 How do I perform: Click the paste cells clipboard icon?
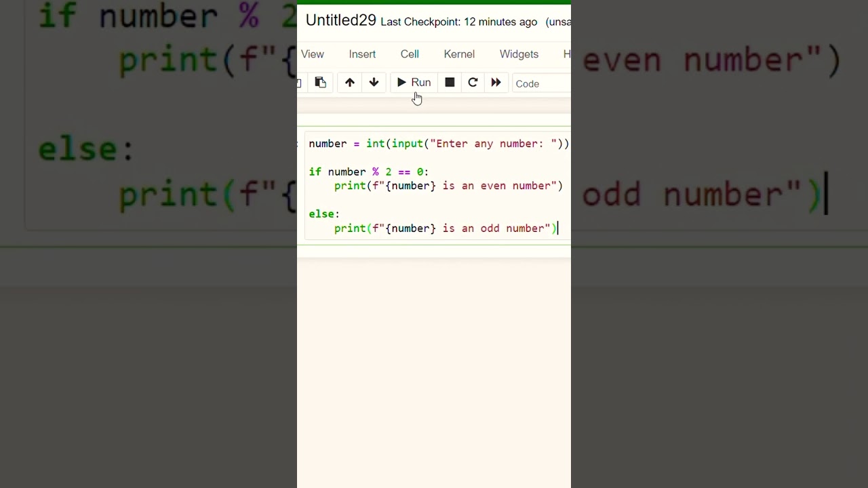coord(321,83)
